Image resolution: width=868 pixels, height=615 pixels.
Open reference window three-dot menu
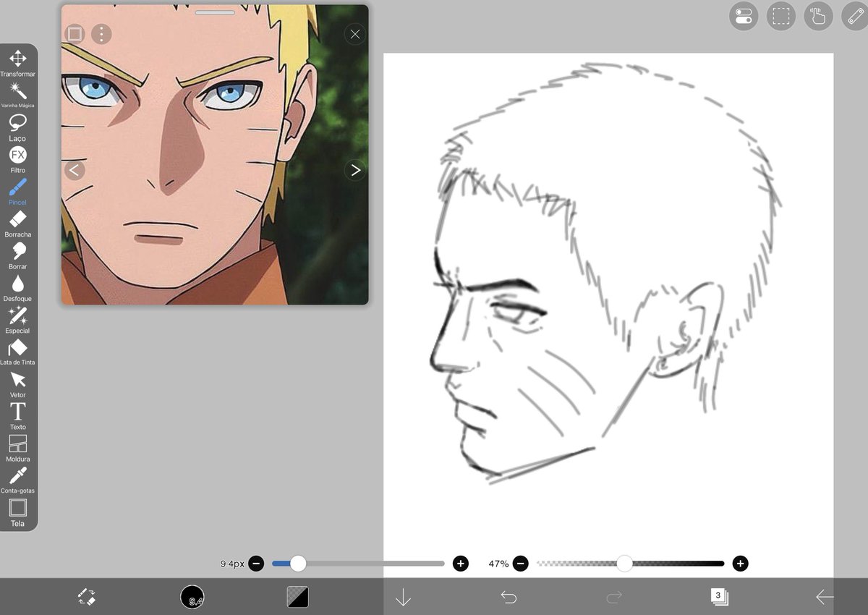pos(102,34)
